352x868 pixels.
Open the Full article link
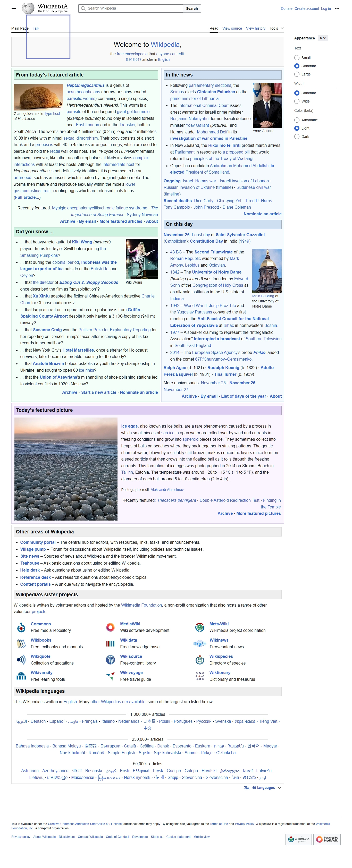pyautogui.click(x=27, y=198)
